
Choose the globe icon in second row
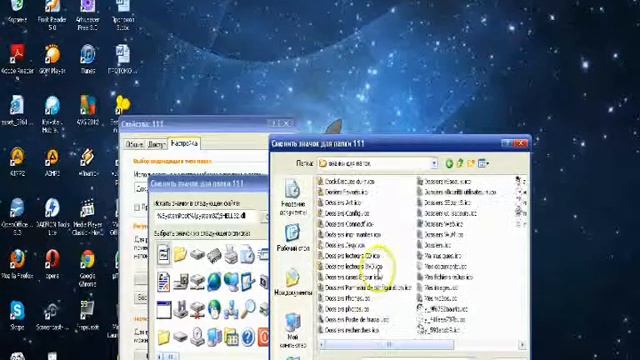pos(214,282)
